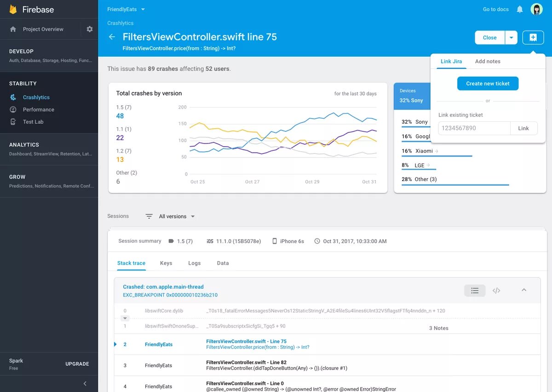Click the version tag icon in session summary
The image size is (552, 392).
point(171,241)
